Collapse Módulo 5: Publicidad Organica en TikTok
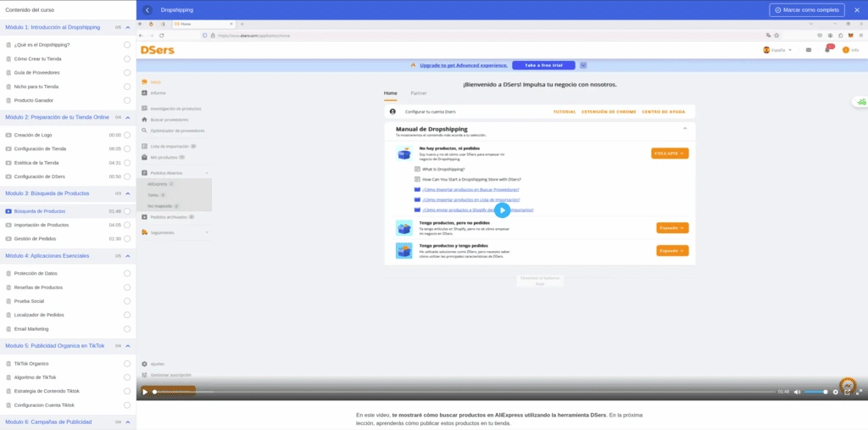The image size is (868, 430). [127, 346]
